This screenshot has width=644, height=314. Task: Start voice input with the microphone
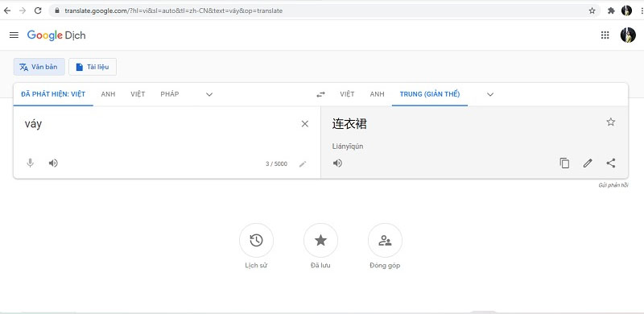click(x=30, y=163)
